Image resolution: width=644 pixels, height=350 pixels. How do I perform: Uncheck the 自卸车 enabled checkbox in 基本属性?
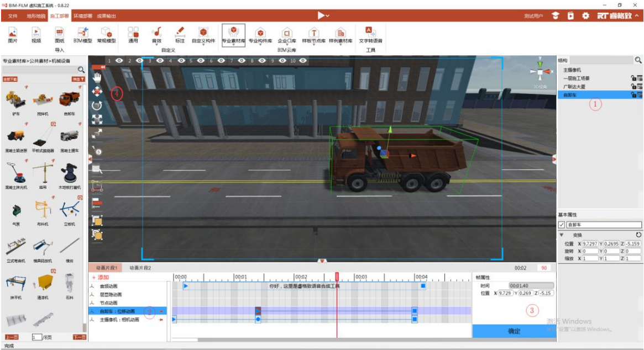(562, 225)
